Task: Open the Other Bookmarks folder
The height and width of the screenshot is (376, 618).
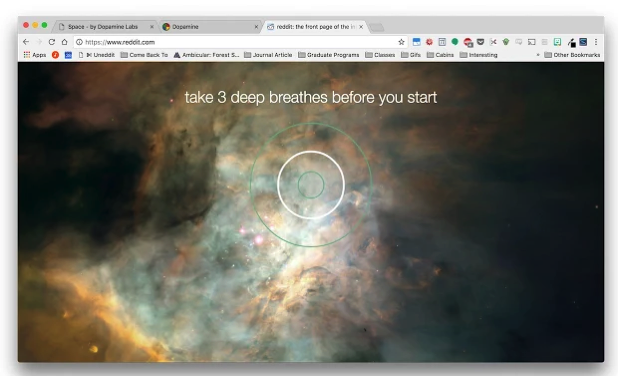Action: tap(572, 55)
